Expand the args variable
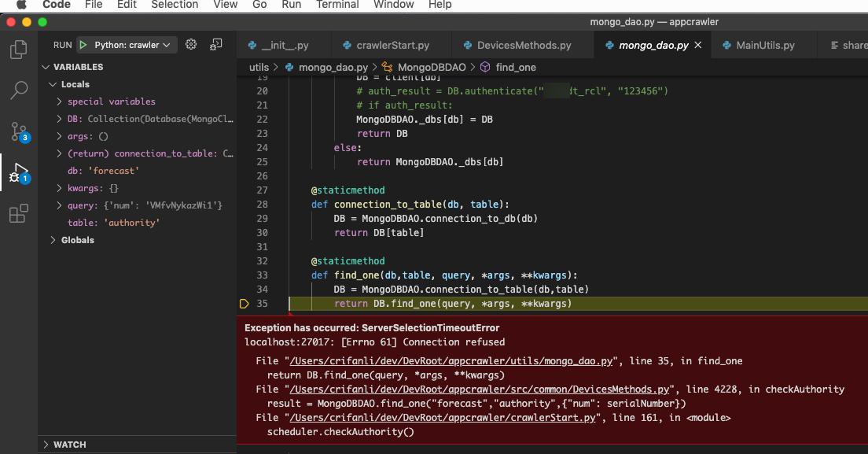The width and height of the screenshot is (868, 454). (59, 136)
